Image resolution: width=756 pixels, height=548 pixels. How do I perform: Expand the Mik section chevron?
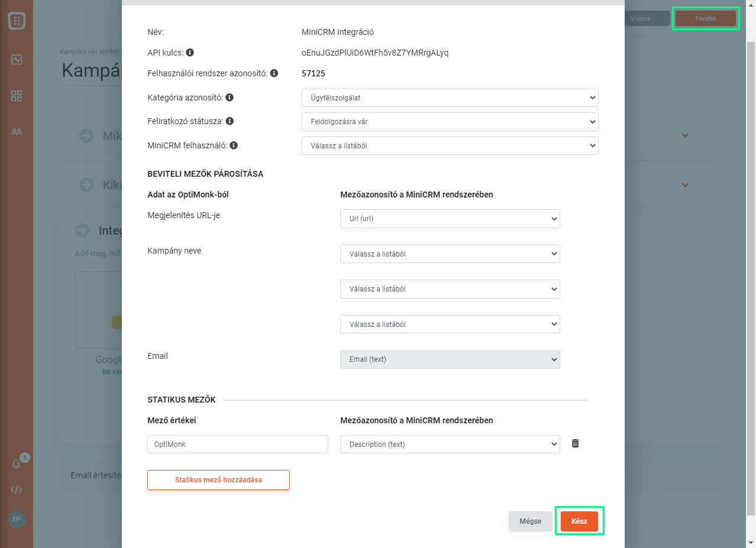(x=685, y=135)
